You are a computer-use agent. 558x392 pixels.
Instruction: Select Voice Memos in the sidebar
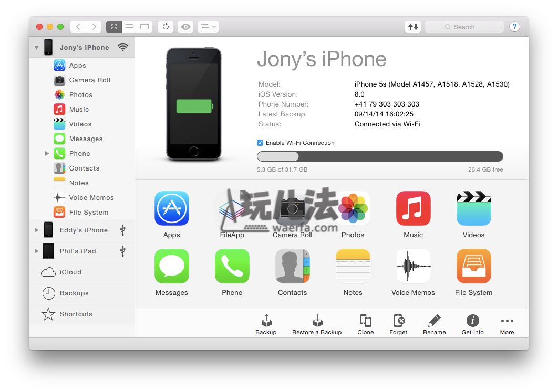pyautogui.click(x=82, y=198)
